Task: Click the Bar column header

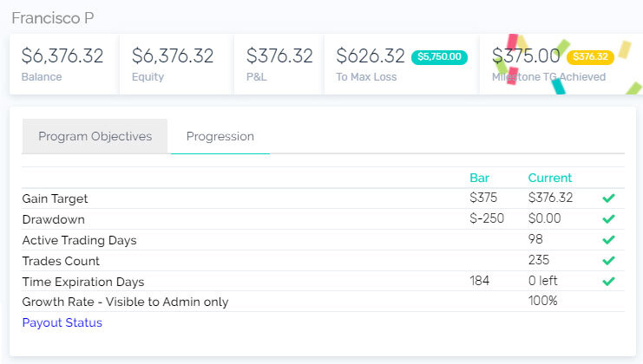Action: click(479, 178)
